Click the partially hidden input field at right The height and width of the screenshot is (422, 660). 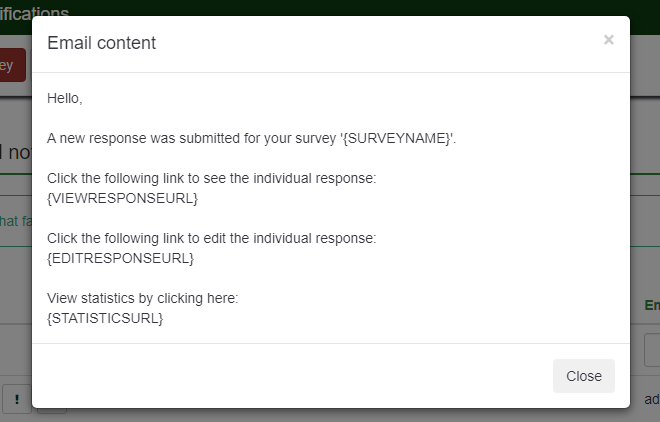point(651,350)
